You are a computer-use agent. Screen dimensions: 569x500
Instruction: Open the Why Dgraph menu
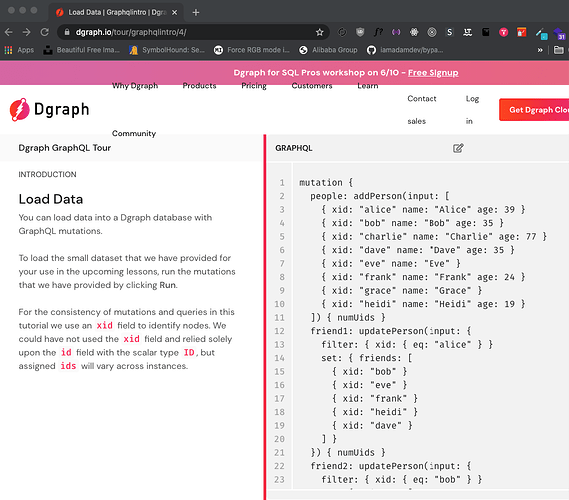click(x=135, y=86)
